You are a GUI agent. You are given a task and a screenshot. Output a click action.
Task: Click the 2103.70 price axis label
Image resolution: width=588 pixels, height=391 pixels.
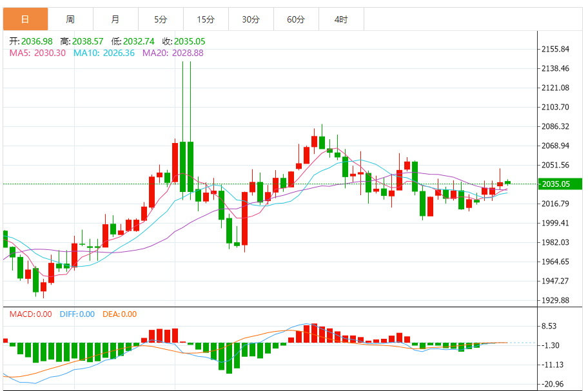coord(555,107)
